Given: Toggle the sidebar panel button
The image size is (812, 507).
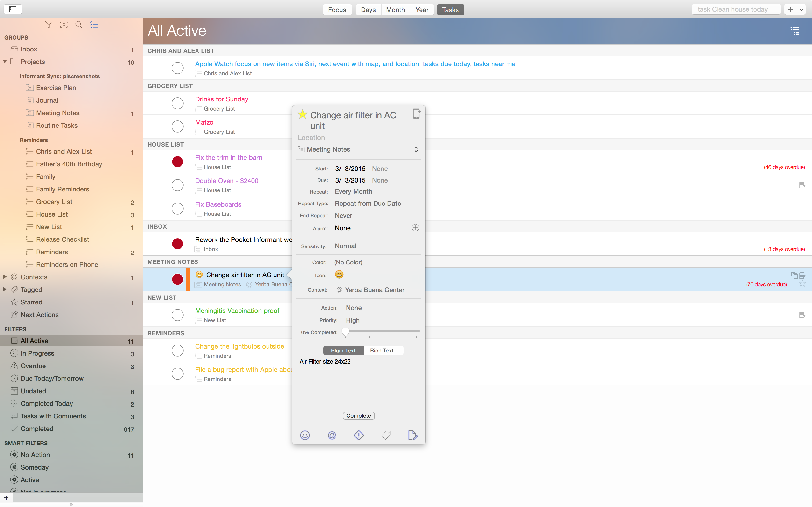Looking at the screenshot, I should tap(13, 9).
